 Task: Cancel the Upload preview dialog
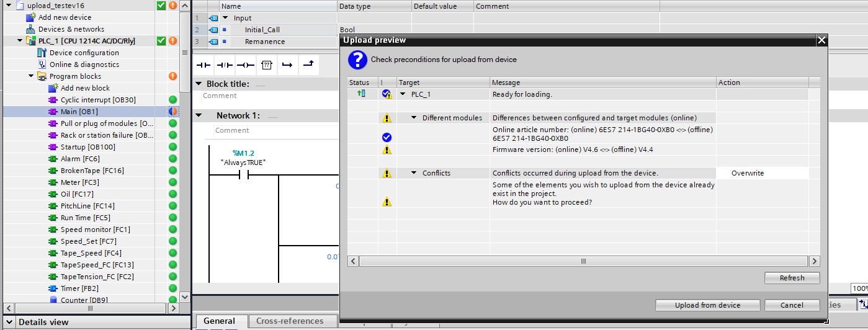click(x=792, y=305)
